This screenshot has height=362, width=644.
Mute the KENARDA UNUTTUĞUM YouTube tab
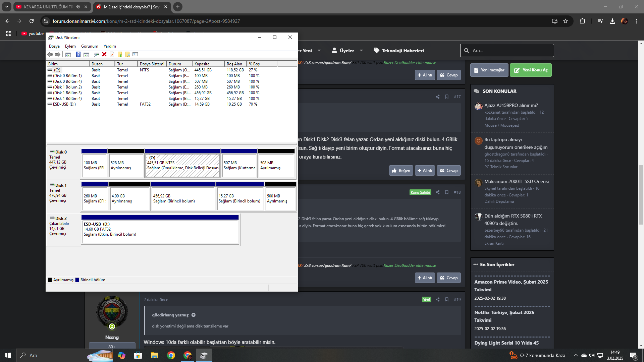(x=78, y=7)
